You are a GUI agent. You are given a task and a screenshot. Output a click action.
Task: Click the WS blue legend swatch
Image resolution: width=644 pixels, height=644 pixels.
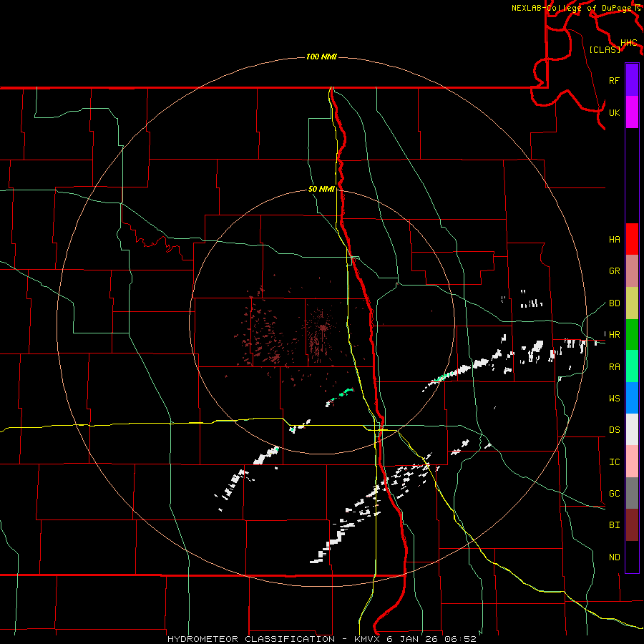pos(632,398)
